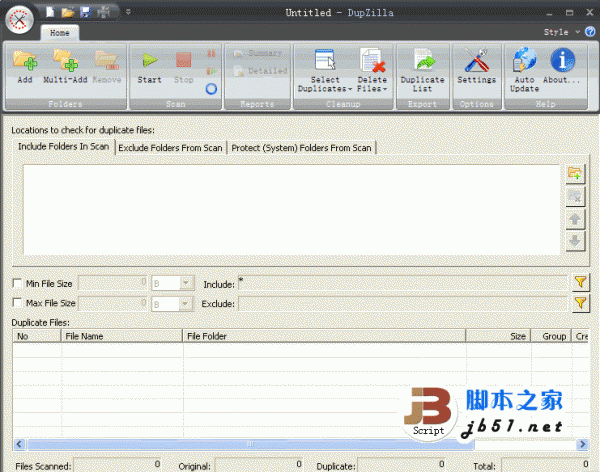Click the Open folder quick-access icon
The height and width of the screenshot is (472, 600).
click(x=68, y=12)
